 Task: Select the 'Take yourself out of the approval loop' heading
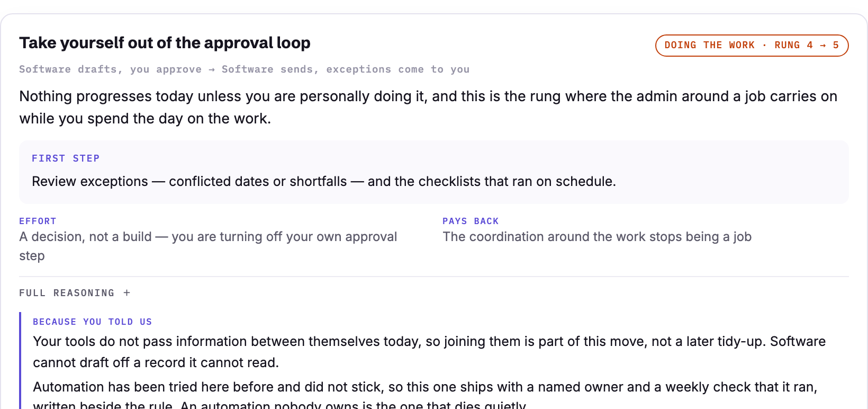coord(165,43)
